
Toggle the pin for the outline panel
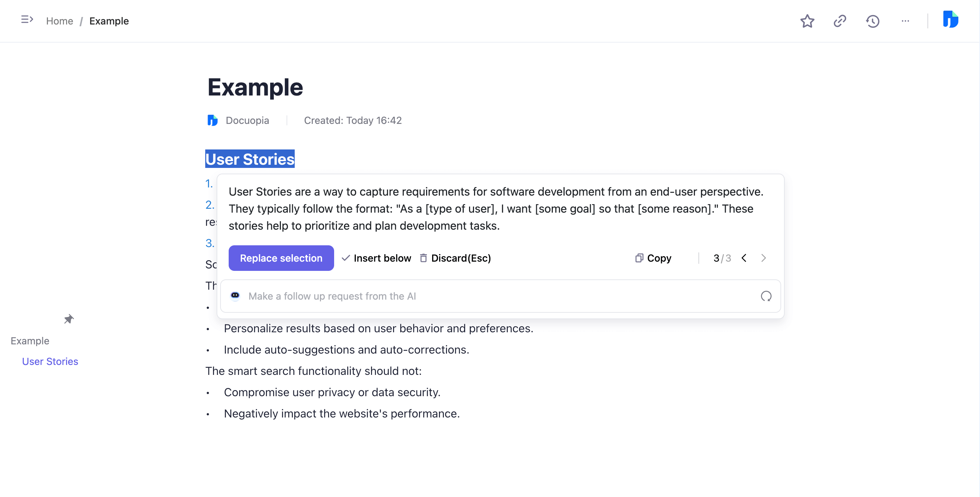point(69,319)
